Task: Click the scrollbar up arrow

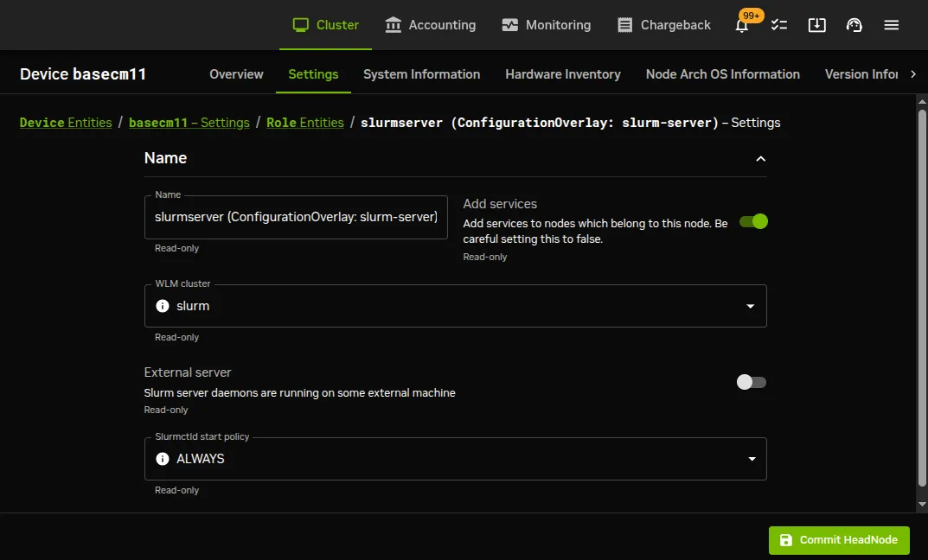Action: click(921, 102)
